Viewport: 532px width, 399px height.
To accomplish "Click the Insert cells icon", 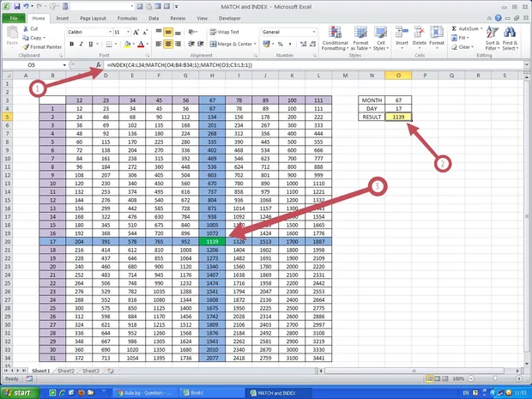I will tap(402, 33).
